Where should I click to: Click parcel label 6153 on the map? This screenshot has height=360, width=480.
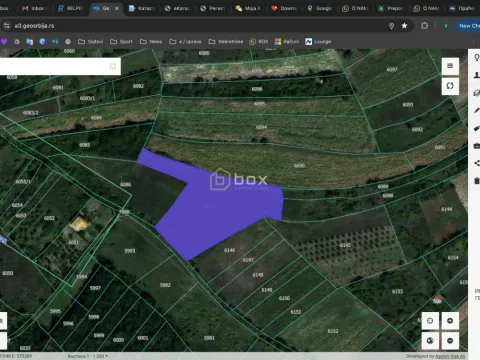(x=397, y=292)
